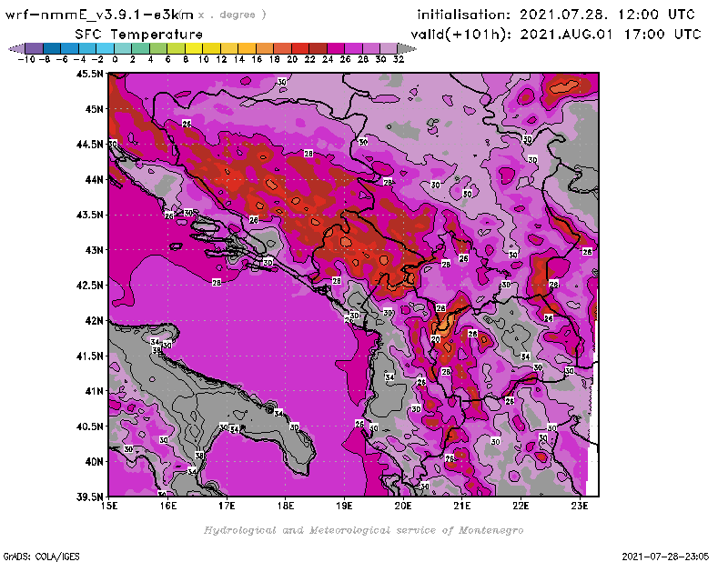
Task: Click the '19E' longitude label
Action: [x=345, y=506]
